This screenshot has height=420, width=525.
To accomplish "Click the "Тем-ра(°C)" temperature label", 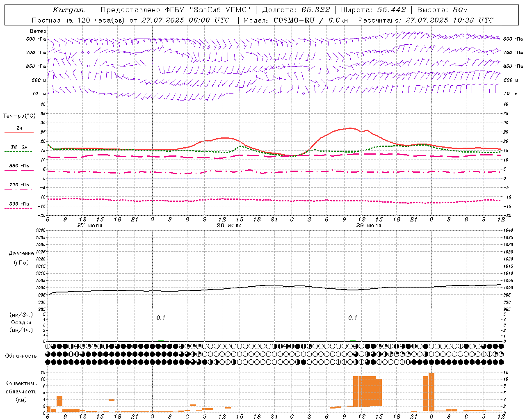I will click(x=19, y=116).
